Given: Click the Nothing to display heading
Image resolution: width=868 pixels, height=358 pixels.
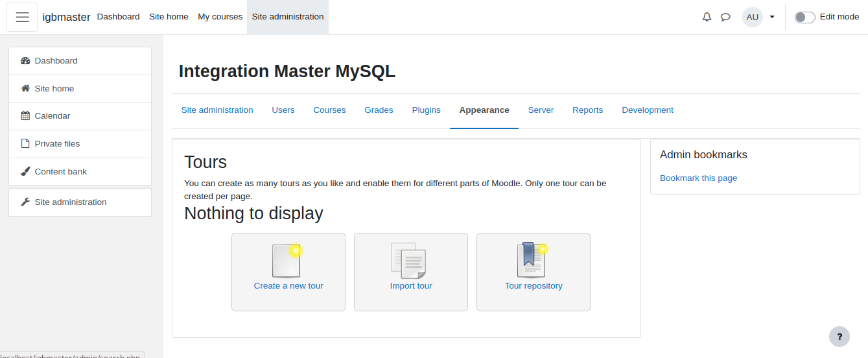Looking at the screenshot, I should pyautogui.click(x=253, y=213).
